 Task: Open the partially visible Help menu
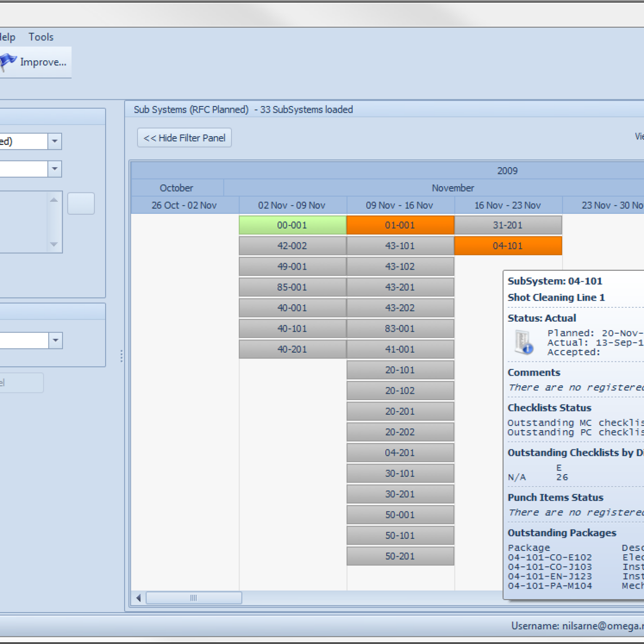(7, 37)
